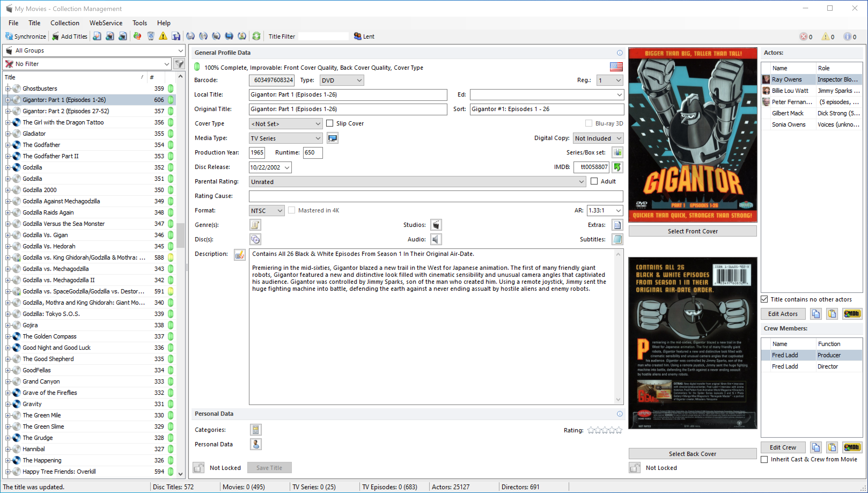Click the rating stars control
This screenshot has height=493, width=868.
pos(605,430)
